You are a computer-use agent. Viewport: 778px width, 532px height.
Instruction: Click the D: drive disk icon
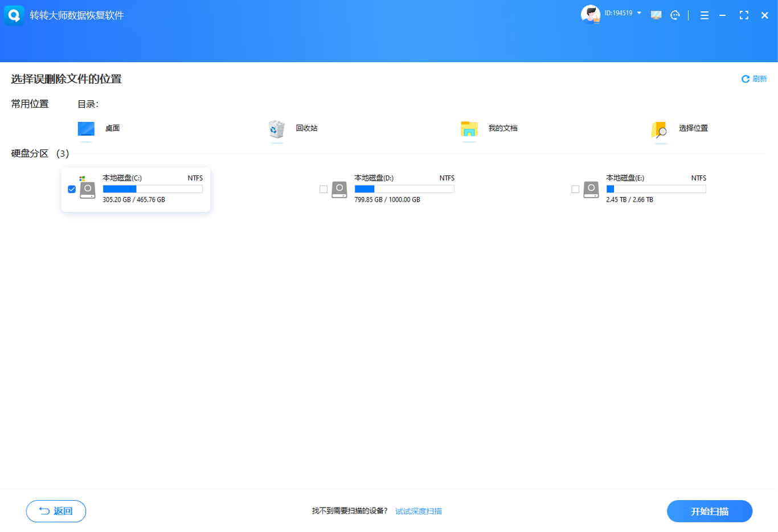[x=339, y=190]
